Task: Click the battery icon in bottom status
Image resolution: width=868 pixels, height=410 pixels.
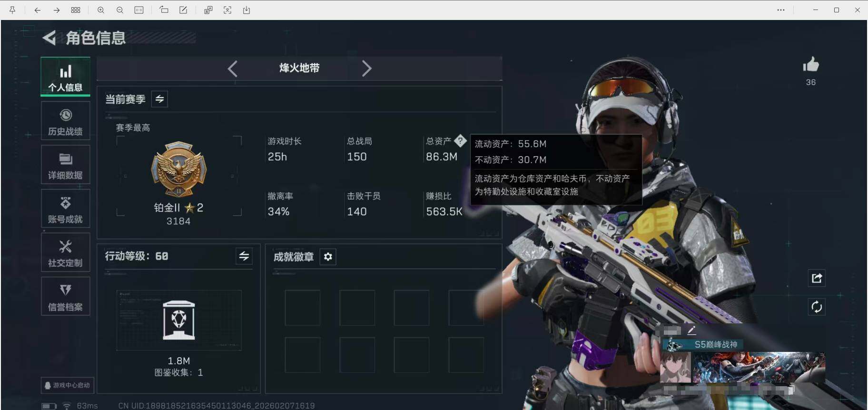Action: pyautogui.click(x=49, y=406)
